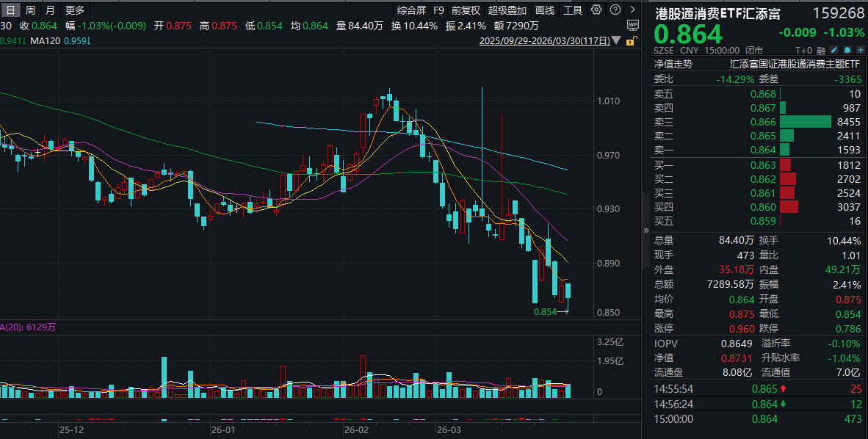This screenshot has width=868, height=439.
Task: Click the 融 margin trading badge
Action: [821, 50]
